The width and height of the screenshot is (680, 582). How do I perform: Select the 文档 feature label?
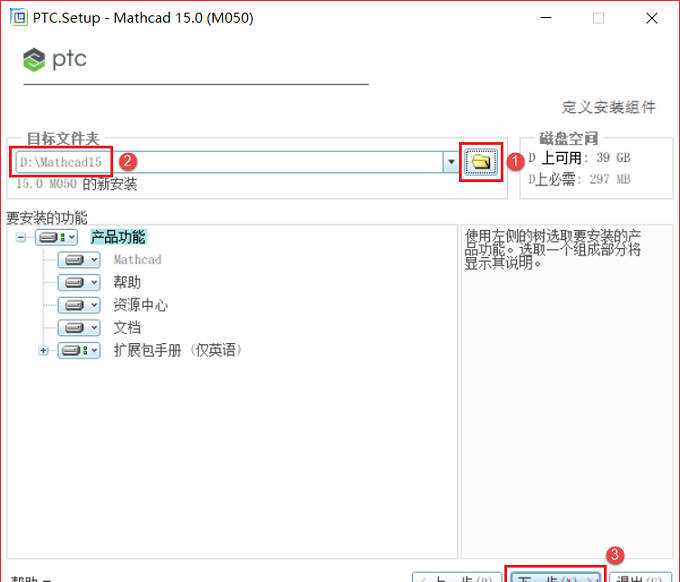tap(127, 327)
